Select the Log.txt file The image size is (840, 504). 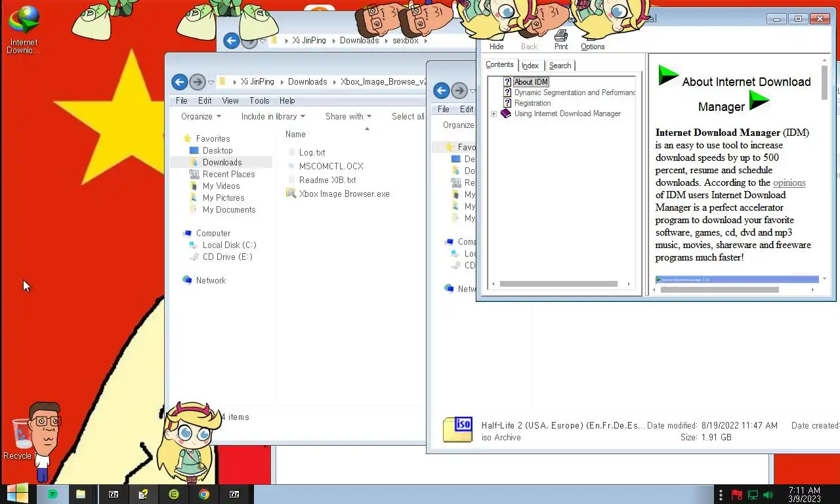312,152
